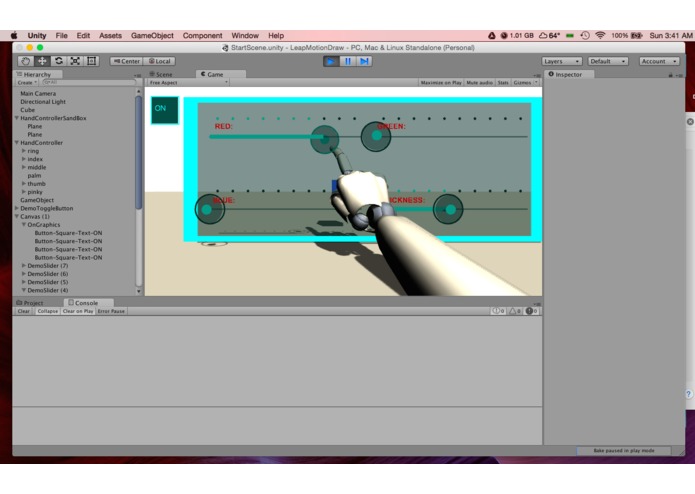Select the Hierarchy tab
Image resolution: width=695 pixels, height=494 pixels.
coord(38,74)
